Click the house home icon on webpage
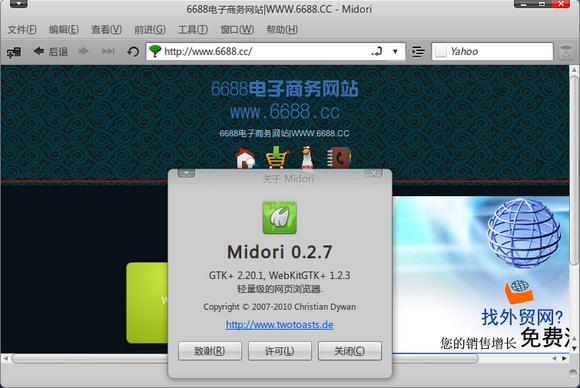This screenshot has width=580, height=388. [246, 158]
